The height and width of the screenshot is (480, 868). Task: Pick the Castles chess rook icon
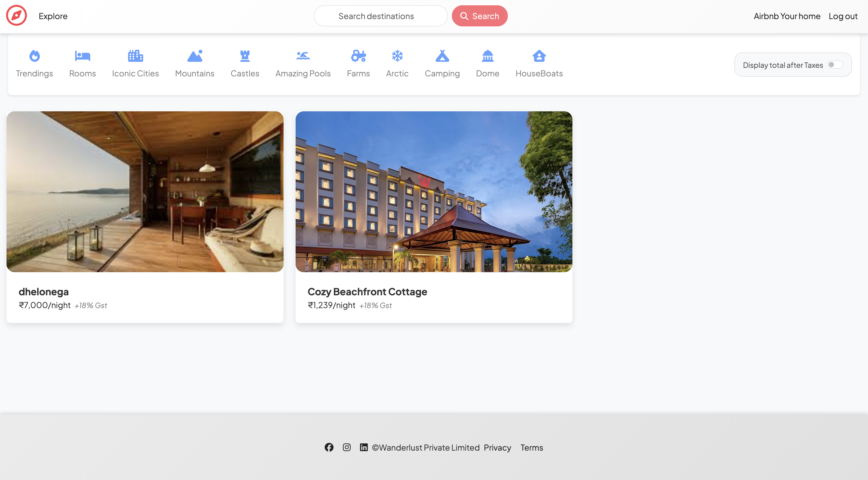245,56
